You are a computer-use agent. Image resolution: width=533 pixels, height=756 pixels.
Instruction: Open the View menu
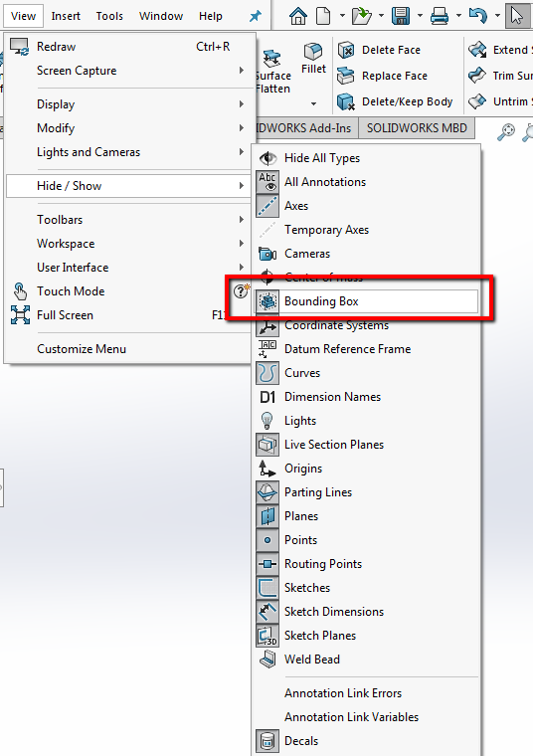(23, 16)
